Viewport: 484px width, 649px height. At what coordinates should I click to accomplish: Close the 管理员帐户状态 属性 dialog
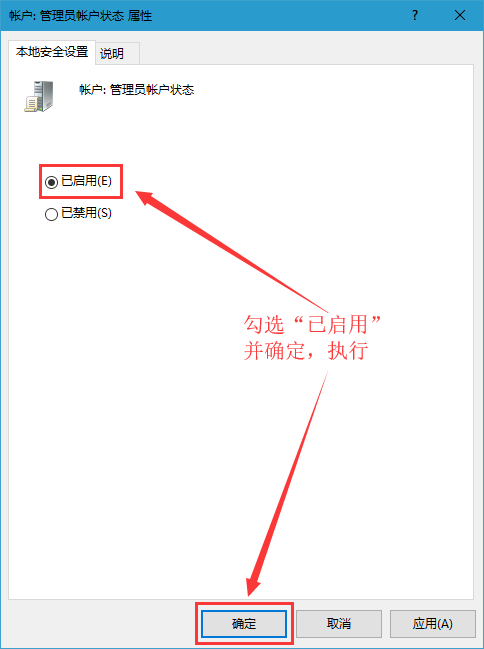(460, 15)
